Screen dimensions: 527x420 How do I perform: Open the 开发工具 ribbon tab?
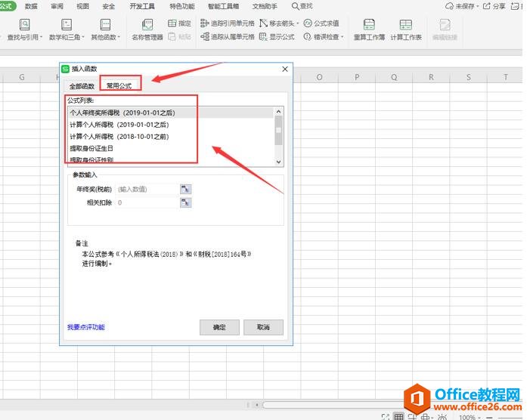point(142,6)
